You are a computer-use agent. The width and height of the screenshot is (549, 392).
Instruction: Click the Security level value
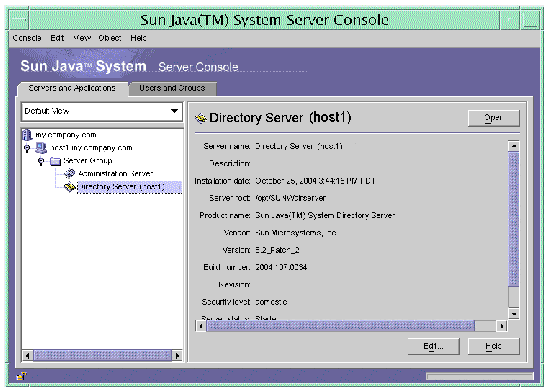[x=271, y=302]
